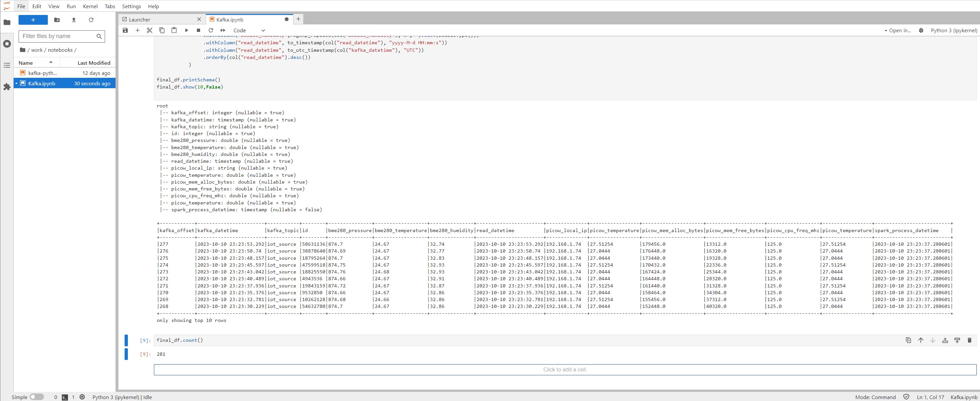
Task: Close the Launcher tab
Action: 199,20
